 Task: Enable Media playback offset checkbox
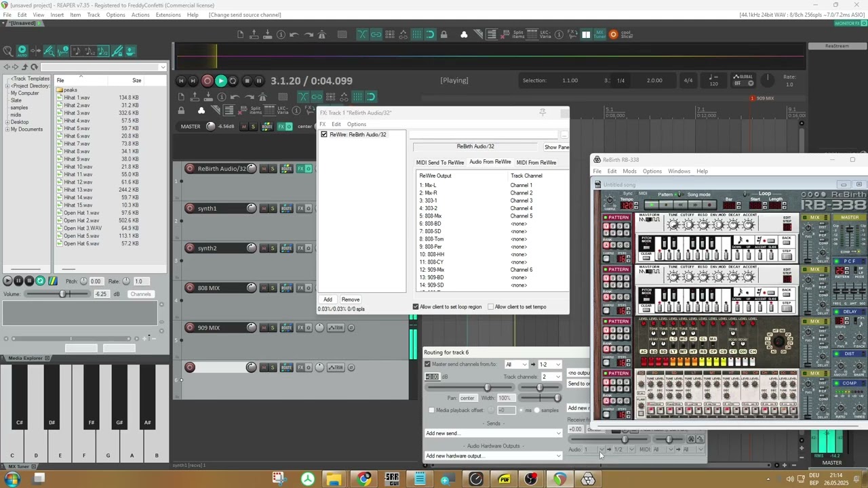431,410
